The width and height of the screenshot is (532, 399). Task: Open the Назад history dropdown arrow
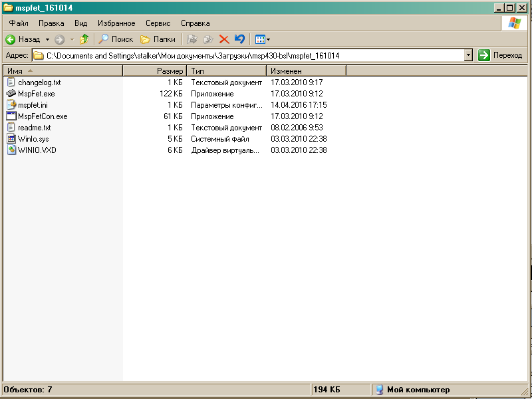[x=47, y=39]
